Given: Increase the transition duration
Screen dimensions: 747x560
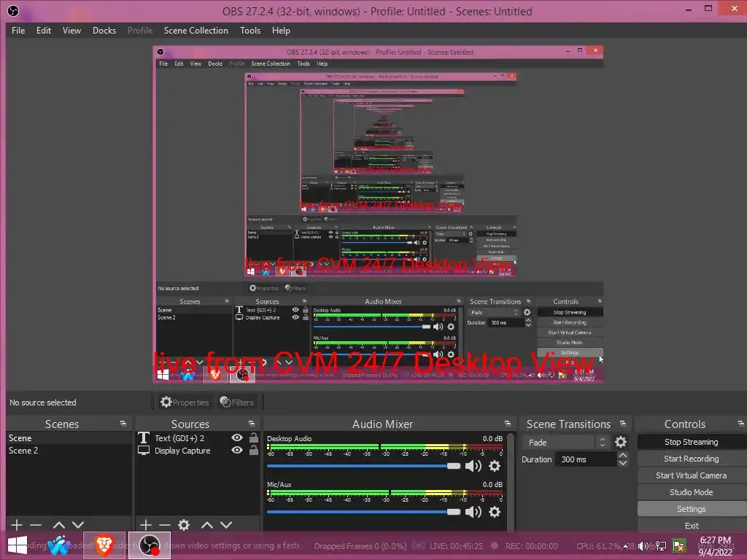Looking at the screenshot, I should [x=623, y=455].
